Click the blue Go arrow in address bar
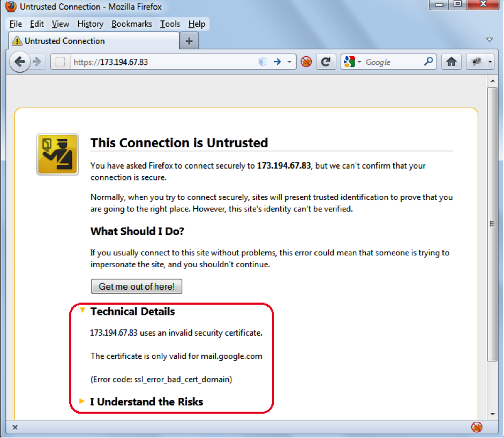This screenshot has height=438, width=504. pyautogui.click(x=277, y=62)
